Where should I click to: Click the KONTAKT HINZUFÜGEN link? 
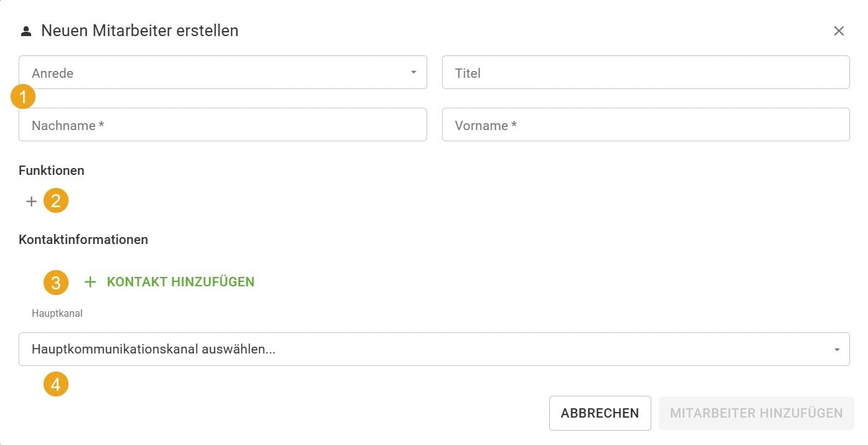point(180,281)
